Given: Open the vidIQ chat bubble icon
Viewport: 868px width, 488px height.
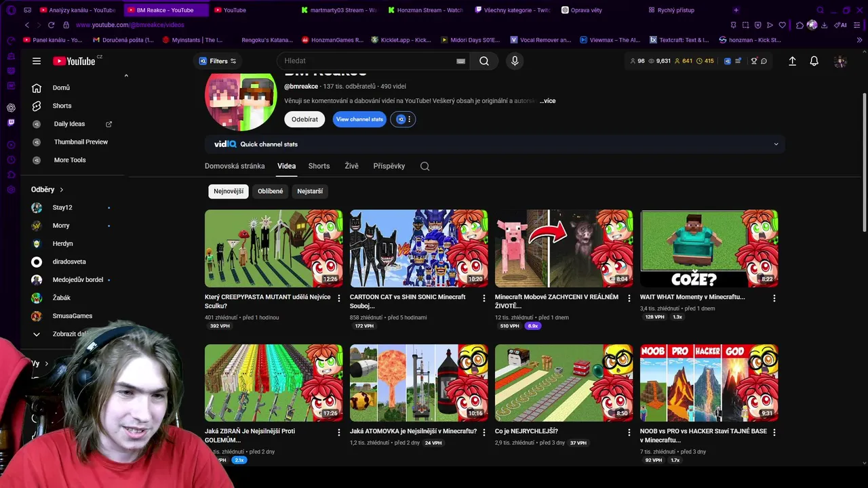Looking at the screenshot, I should point(764,61).
